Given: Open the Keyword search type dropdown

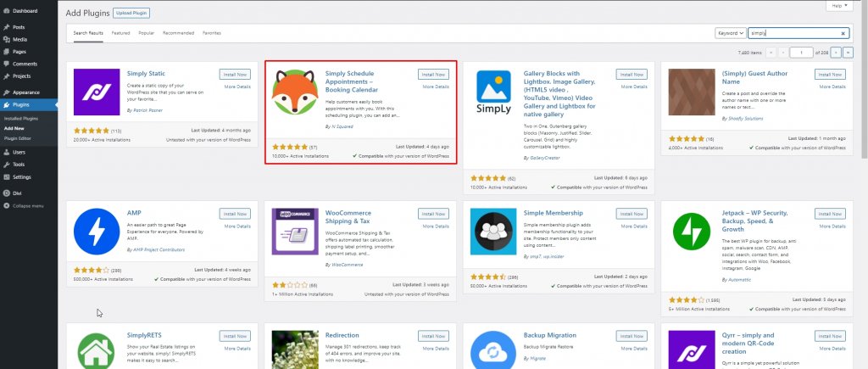Looking at the screenshot, I should pyautogui.click(x=730, y=33).
